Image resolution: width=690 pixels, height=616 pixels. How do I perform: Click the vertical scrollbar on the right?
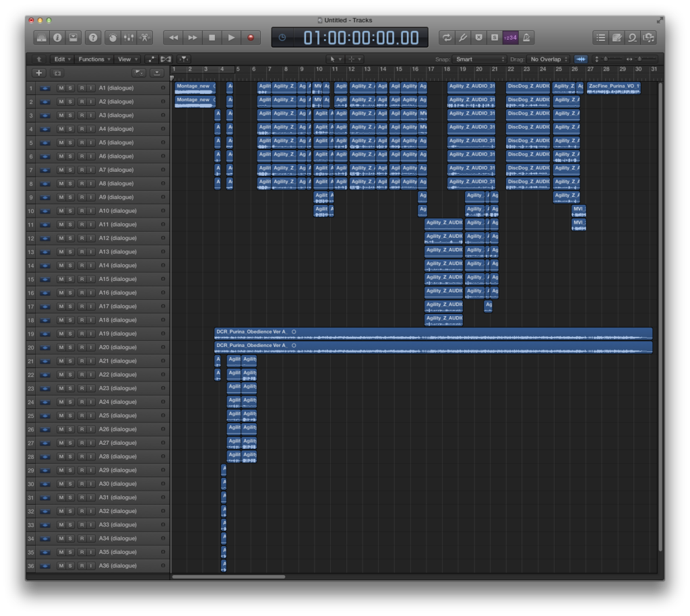[660, 317]
